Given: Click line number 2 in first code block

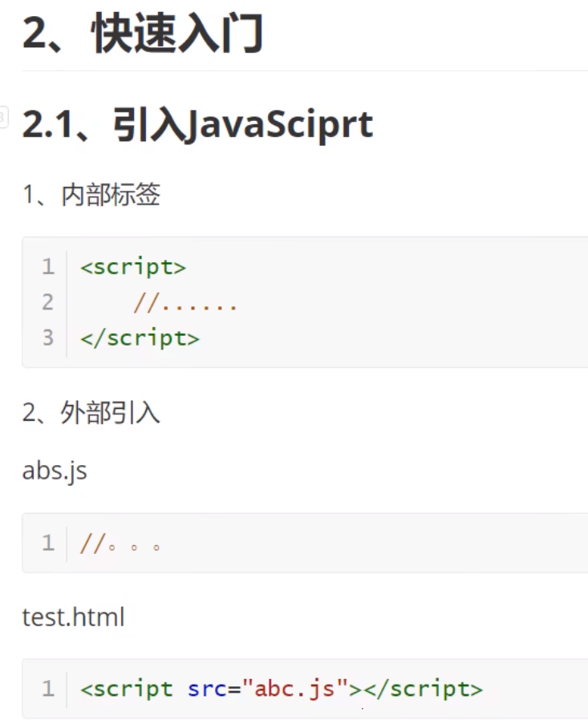Looking at the screenshot, I should 48,302.
